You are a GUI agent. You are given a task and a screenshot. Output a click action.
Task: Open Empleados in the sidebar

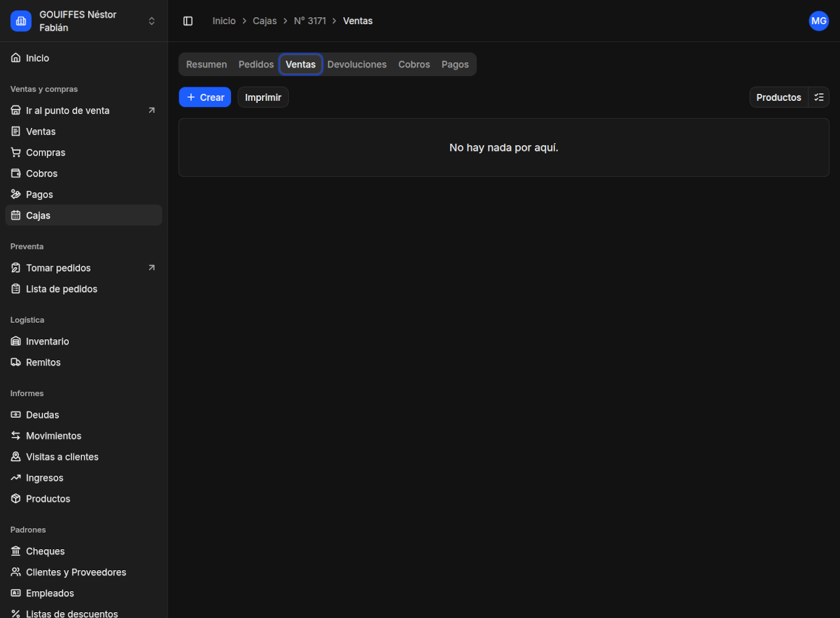point(84,593)
